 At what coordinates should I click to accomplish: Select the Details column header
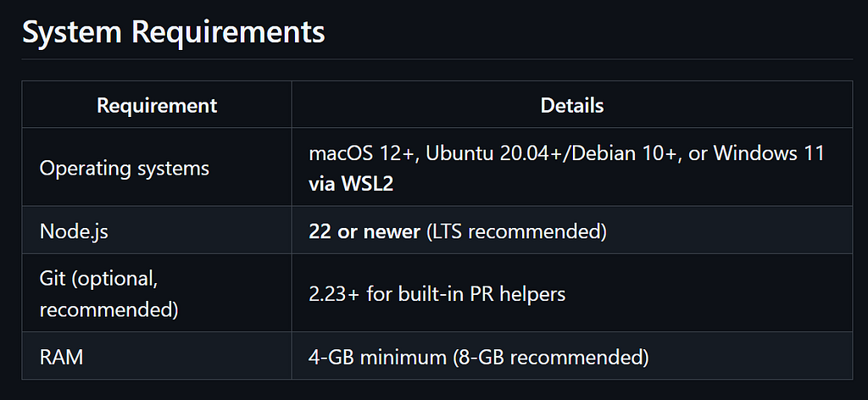(x=572, y=104)
